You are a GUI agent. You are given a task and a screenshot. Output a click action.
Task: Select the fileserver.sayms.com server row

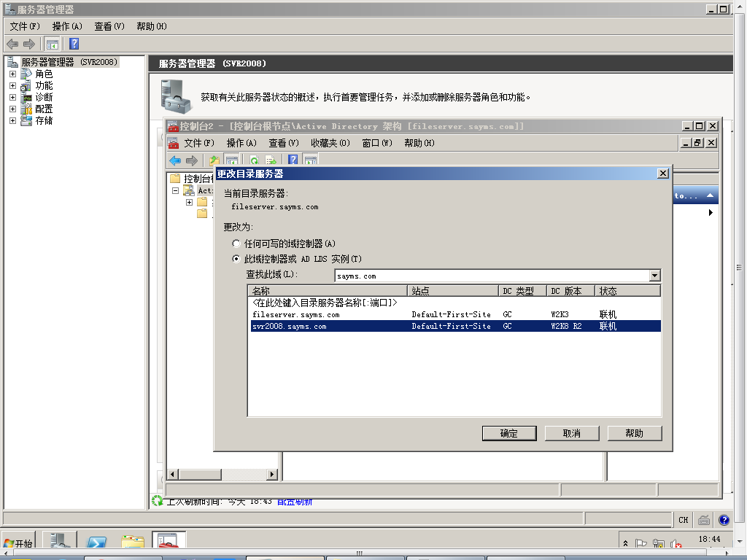click(296, 315)
